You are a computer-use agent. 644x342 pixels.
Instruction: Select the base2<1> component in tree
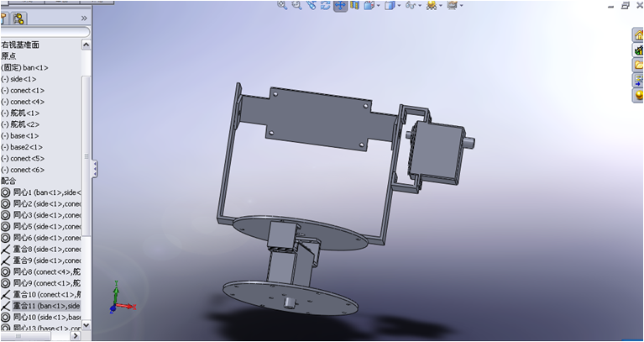(x=24, y=147)
